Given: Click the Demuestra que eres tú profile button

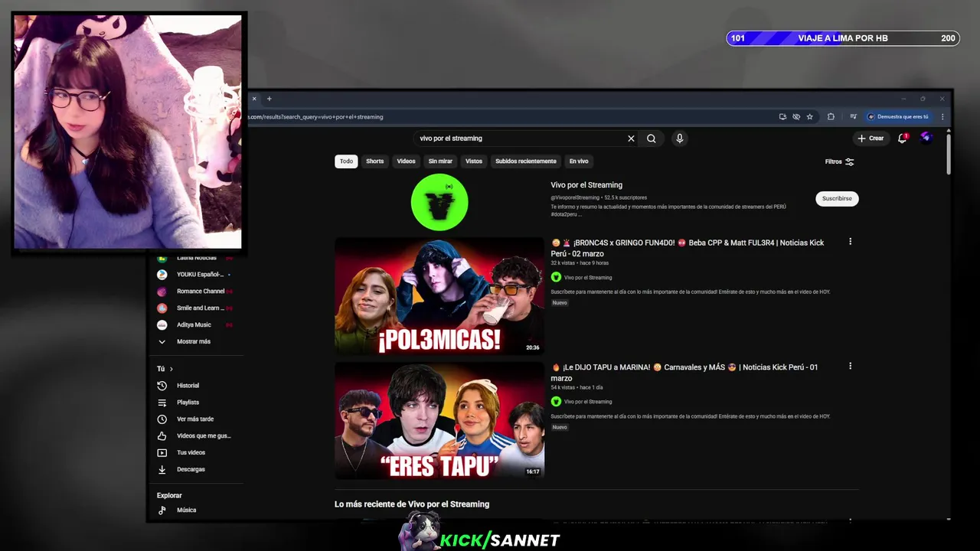Looking at the screenshot, I should tap(899, 117).
